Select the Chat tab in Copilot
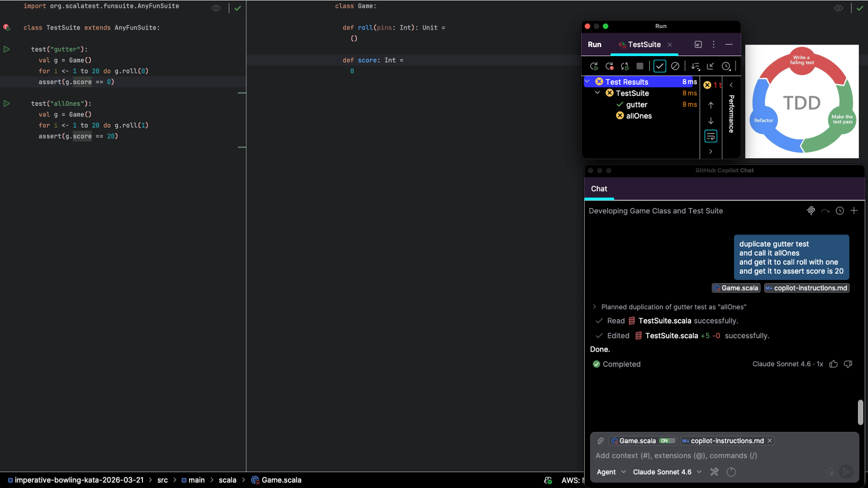 (x=599, y=189)
